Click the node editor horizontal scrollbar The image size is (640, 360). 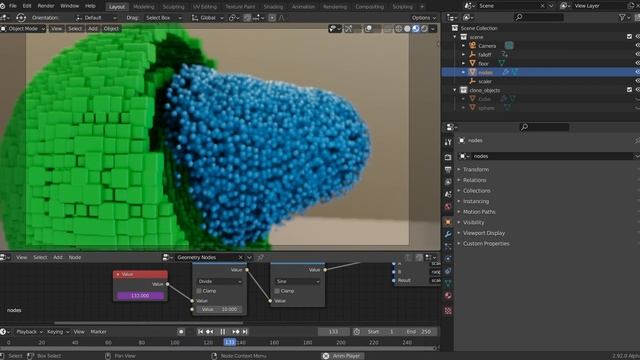click(x=149, y=323)
